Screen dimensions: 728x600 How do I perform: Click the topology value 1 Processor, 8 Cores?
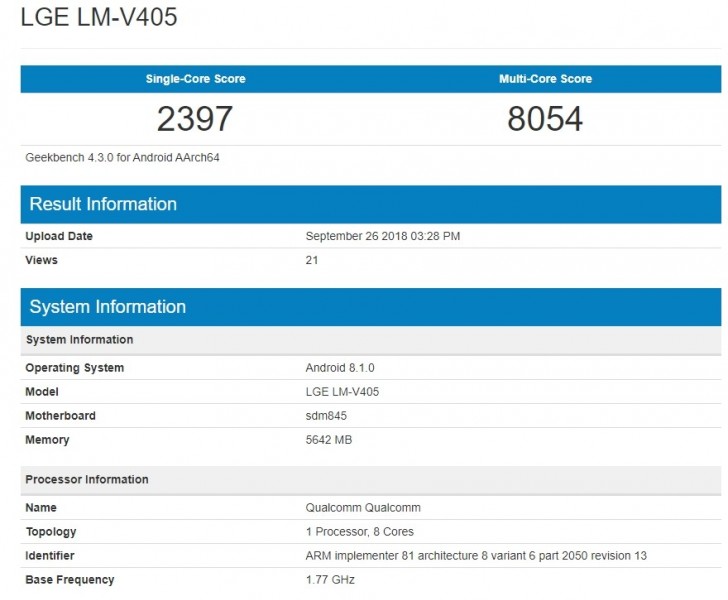(x=359, y=532)
